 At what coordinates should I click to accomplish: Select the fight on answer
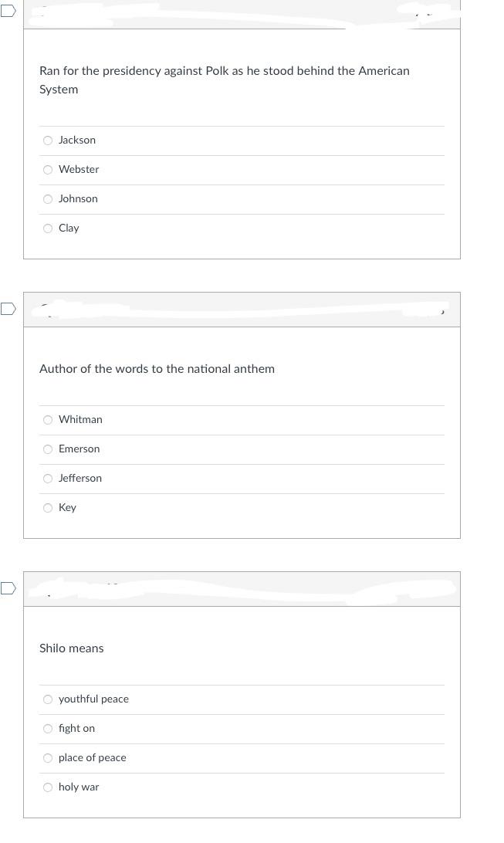48,729
